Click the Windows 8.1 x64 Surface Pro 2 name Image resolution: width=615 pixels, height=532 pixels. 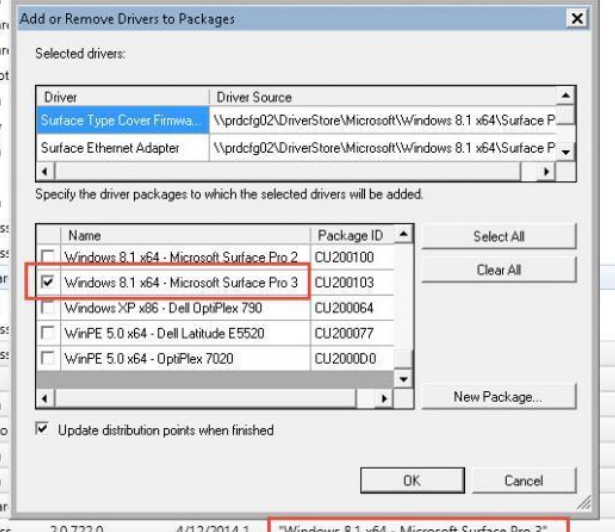[x=181, y=257]
